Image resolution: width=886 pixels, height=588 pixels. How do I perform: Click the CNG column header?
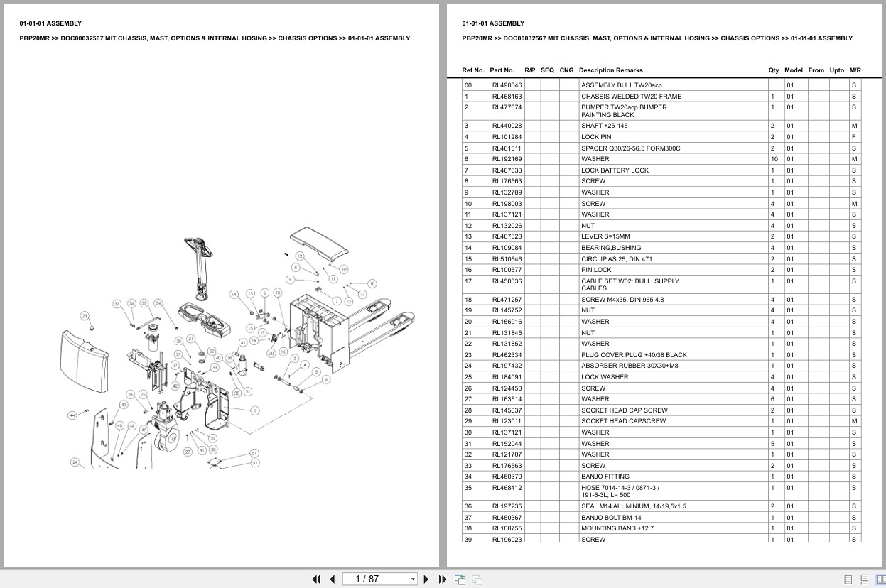566,70
